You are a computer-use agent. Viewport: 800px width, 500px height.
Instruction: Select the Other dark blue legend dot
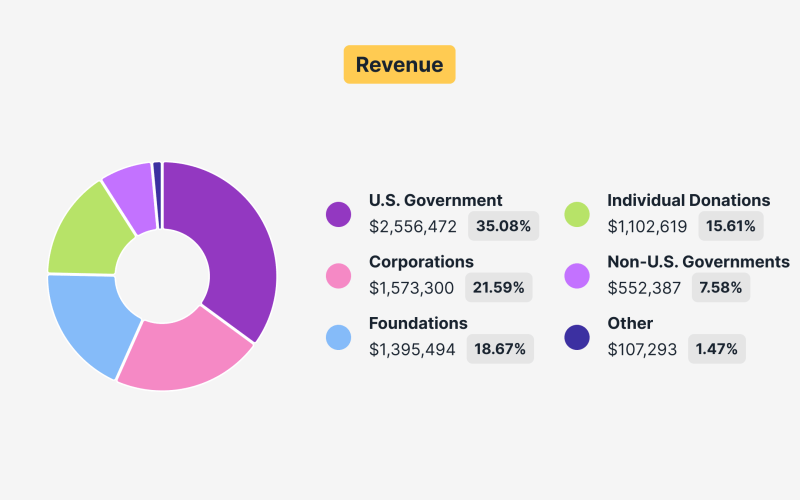[x=577, y=337]
